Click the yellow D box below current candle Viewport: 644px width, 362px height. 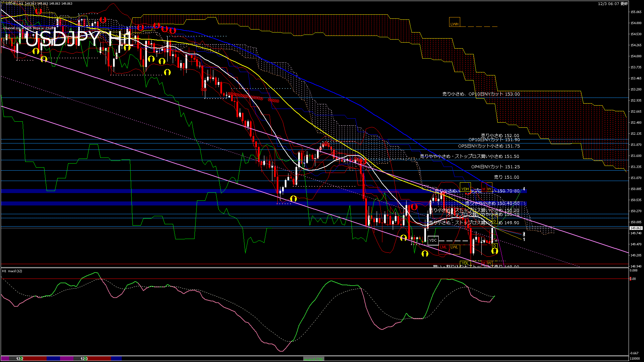[494, 246]
